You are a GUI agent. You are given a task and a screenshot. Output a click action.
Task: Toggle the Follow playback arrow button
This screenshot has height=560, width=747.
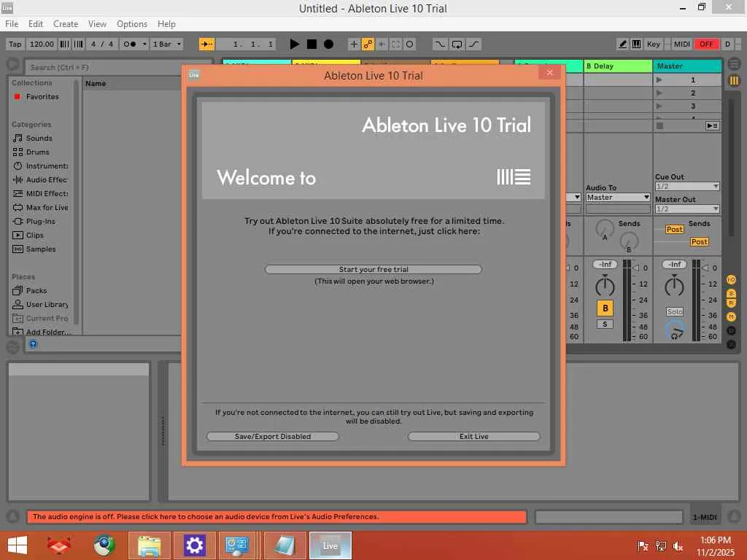(x=206, y=44)
